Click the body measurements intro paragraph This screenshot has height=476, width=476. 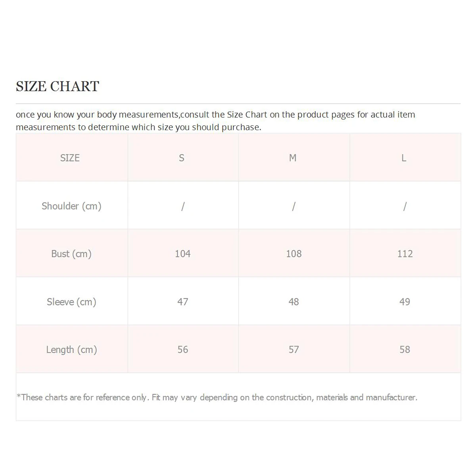[215, 121]
